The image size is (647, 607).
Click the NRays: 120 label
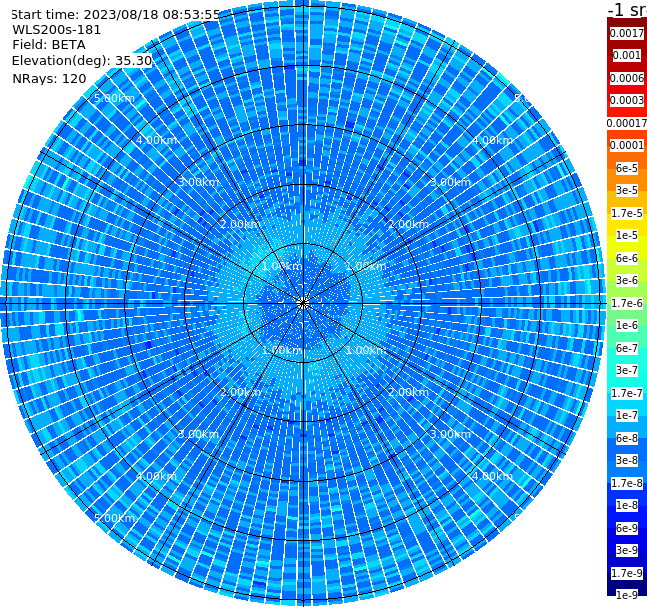(49, 79)
